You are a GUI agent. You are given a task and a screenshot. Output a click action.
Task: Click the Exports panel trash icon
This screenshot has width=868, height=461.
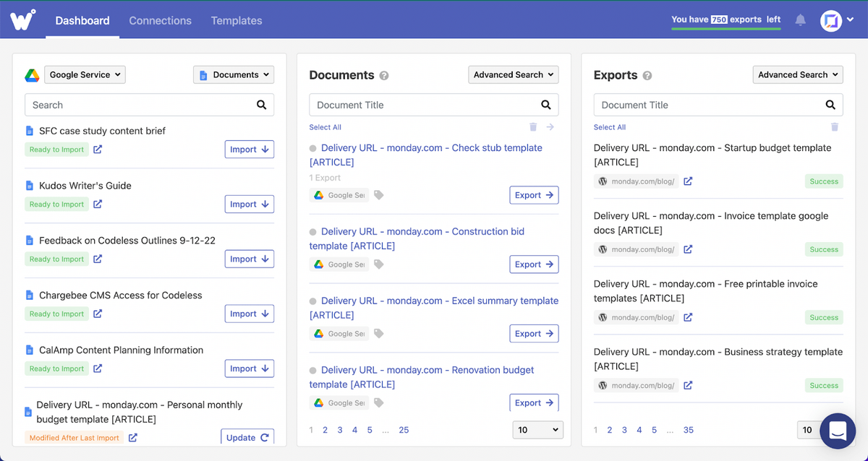[x=835, y=127]
